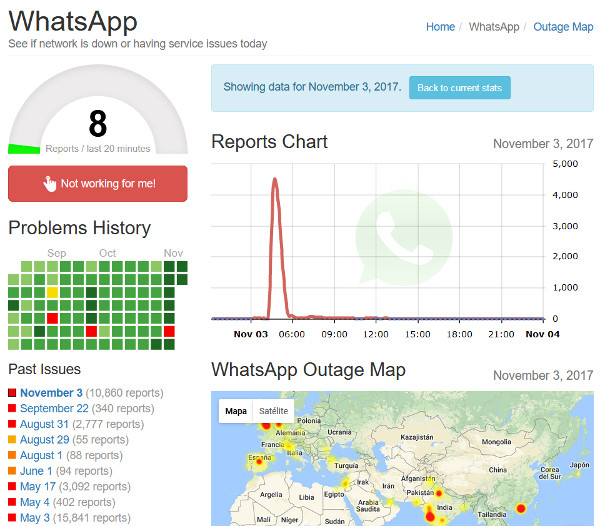The height and width of the screenshot is (526, 600).
Task: Open the November 3 past issue
Action: click(x=51, y=393)
